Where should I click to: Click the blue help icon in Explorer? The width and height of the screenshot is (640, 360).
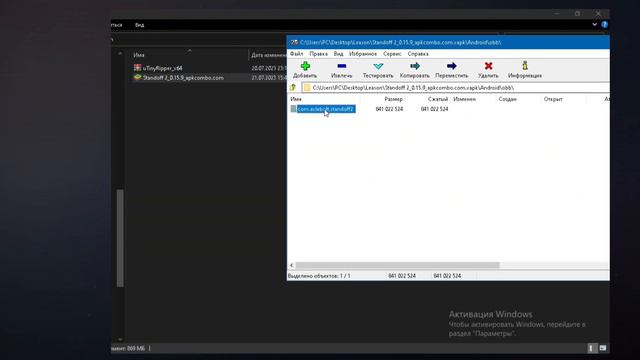[x=604, y=24]
